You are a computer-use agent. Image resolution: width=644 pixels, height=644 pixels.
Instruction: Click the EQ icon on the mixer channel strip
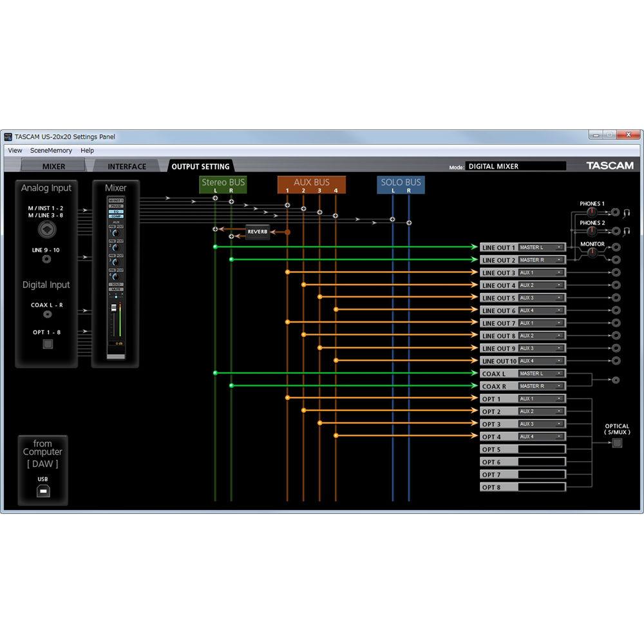[x=115, y=211]
